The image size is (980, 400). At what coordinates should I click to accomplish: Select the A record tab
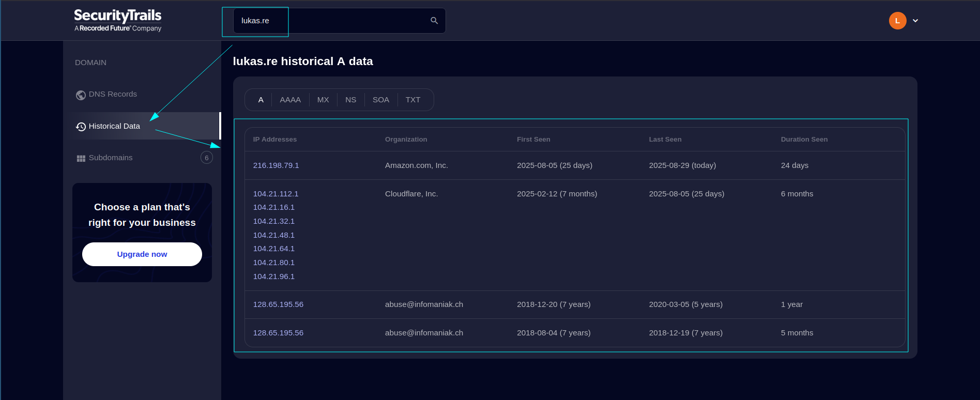[x=261, y=100]
